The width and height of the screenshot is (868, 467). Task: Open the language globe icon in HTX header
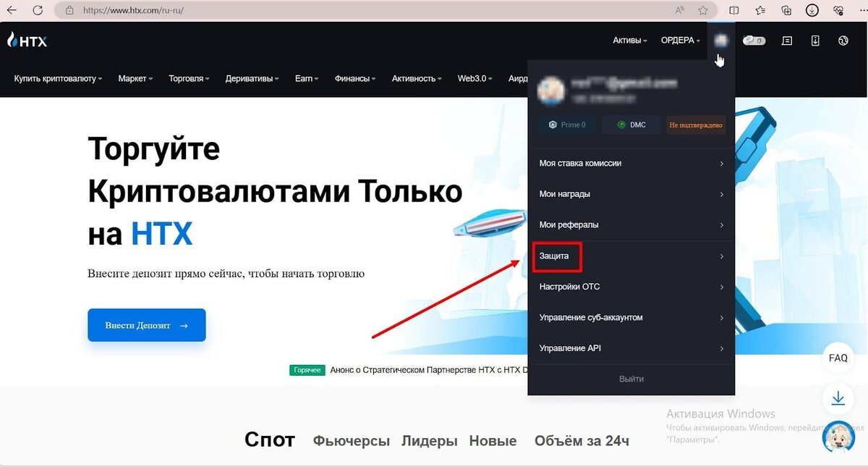point(843,41)
